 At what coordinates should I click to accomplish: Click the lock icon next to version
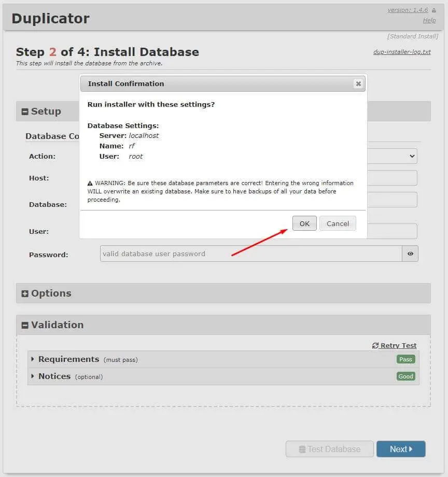pyautogui.click(x=433, y=10)
